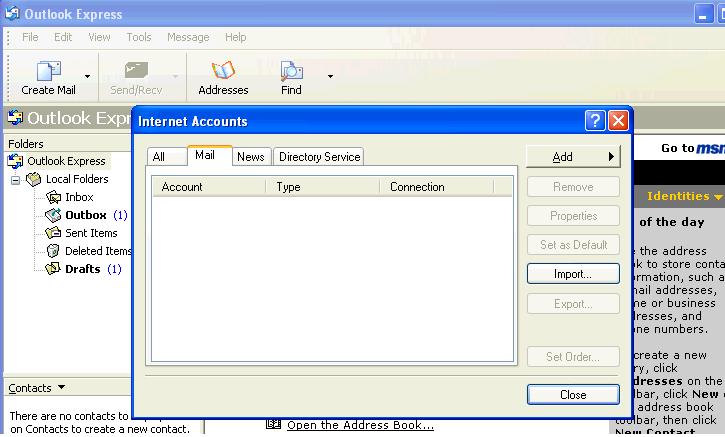Select the Sent Items folder icon
The image size is (725, 437).
(53, 233)
